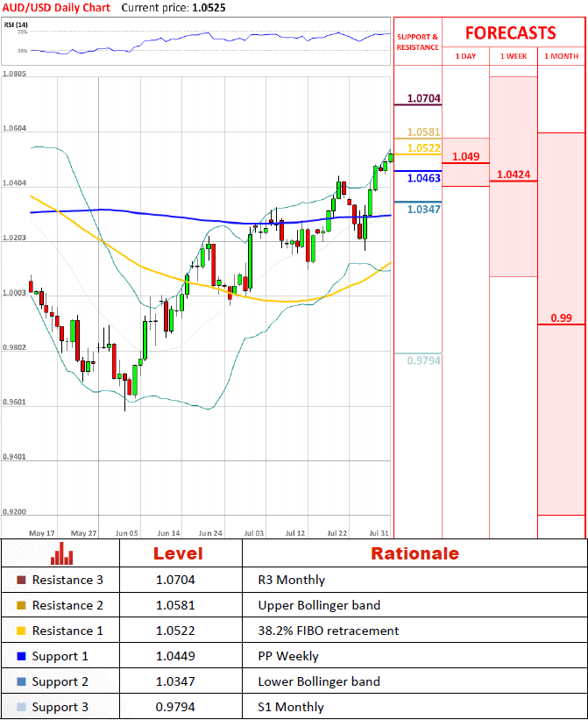The width and height of the screenshot is (588, 720).
Task: Click the Resistance 3 row label
Action: coord(67,580)
